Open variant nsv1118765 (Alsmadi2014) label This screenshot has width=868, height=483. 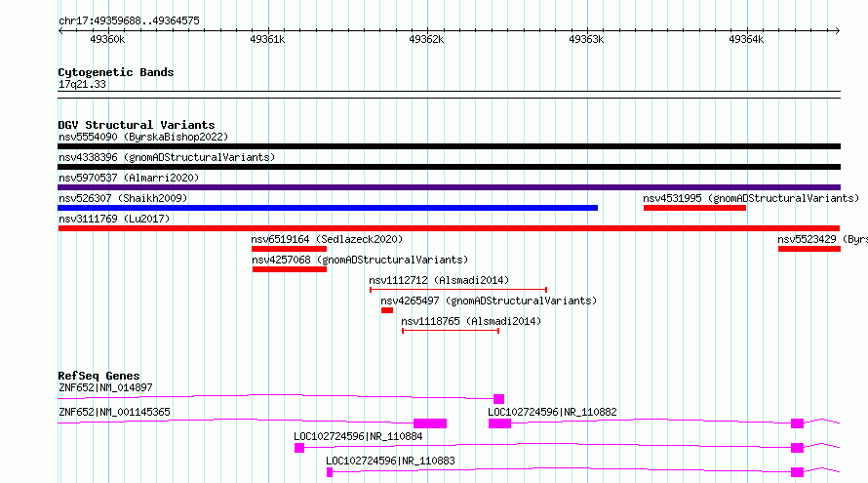pyautogui.click(x=471, y=321)
